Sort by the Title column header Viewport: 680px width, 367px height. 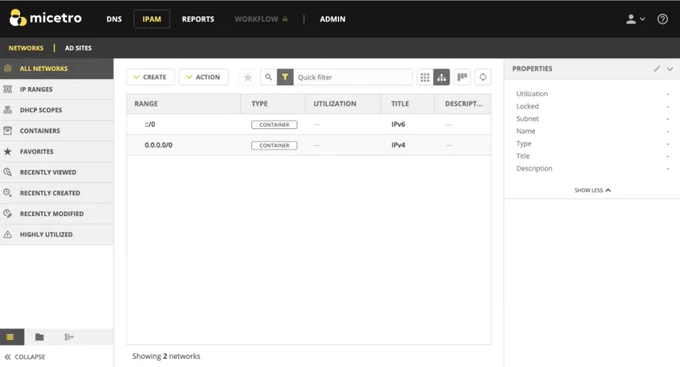point(408,104)
